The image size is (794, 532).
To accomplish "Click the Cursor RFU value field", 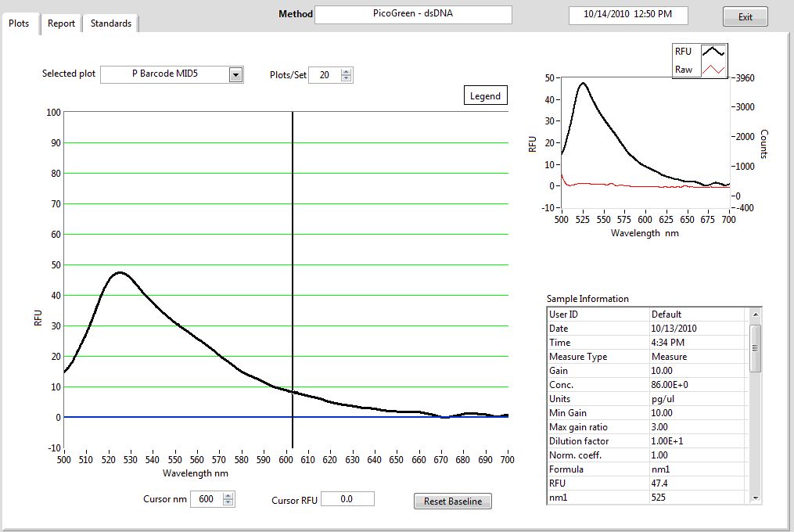I will pos(347,499).
